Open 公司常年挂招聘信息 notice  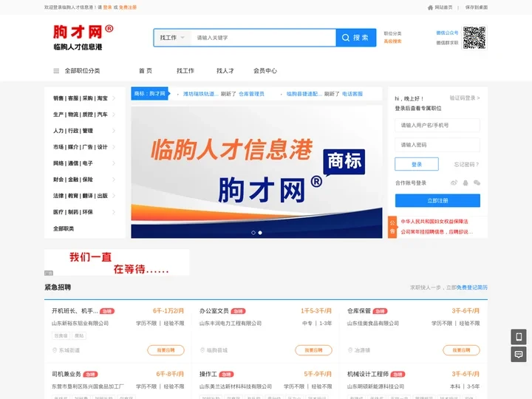point(437,232)
